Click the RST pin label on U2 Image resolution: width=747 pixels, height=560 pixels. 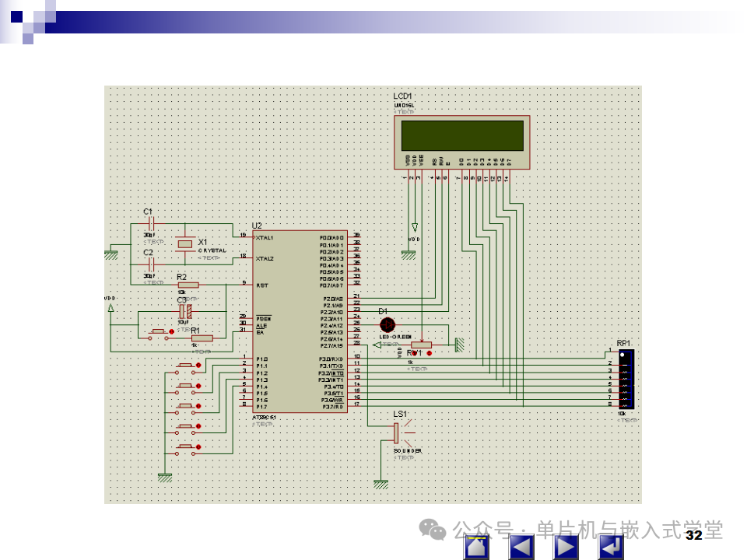click(262, 285)
